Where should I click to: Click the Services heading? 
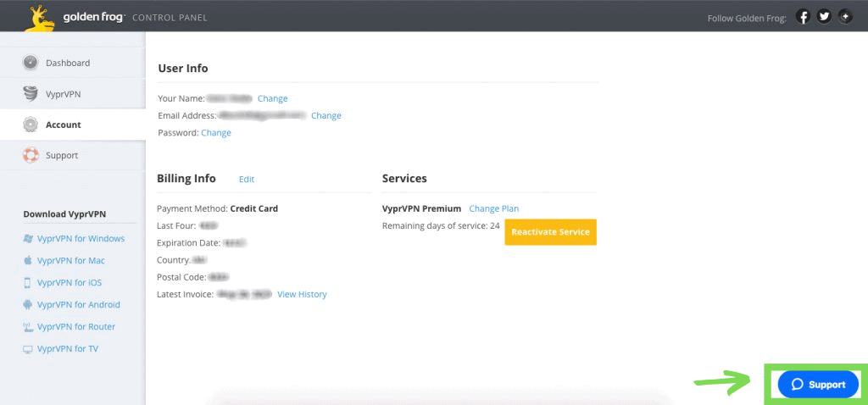(x=404, y=179)
